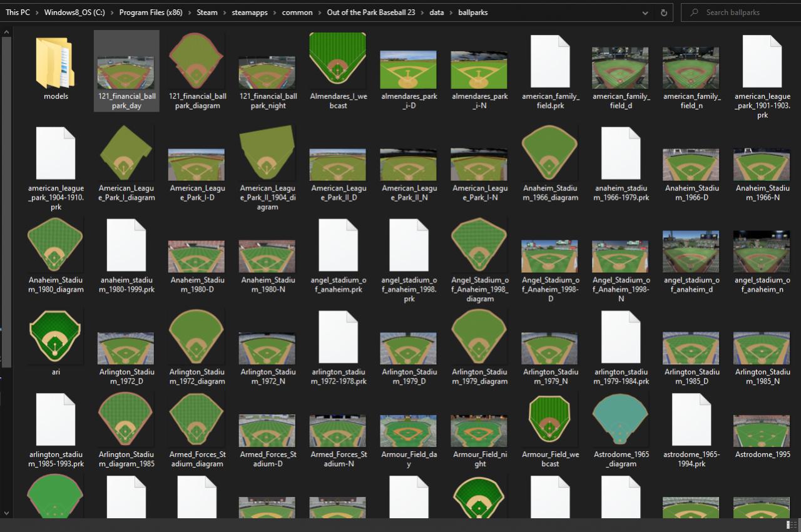Go to steamapps breadcrumb
The width and height of the screenshot is (801, 532).
[250, 13]
